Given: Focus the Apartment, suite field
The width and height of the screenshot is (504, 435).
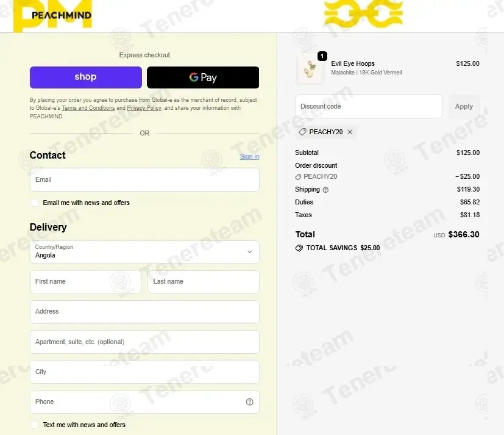Looking at the screenshot, I should pos(144,342).
